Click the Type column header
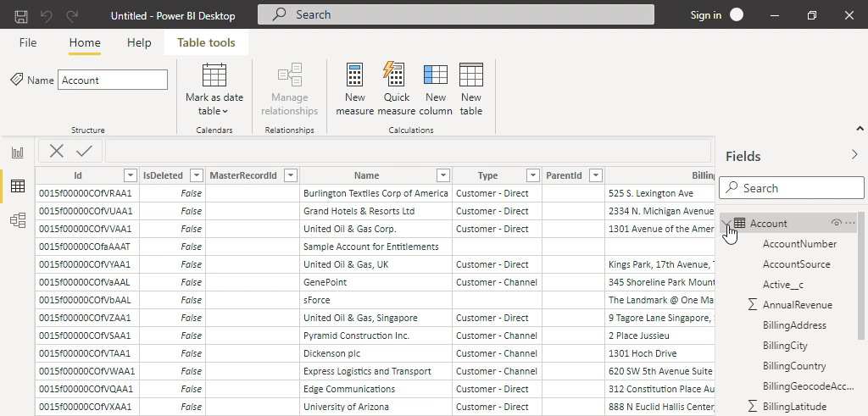The height and width of the screenshot is (416, 868). pyautogui.click(x=487, y=175)
